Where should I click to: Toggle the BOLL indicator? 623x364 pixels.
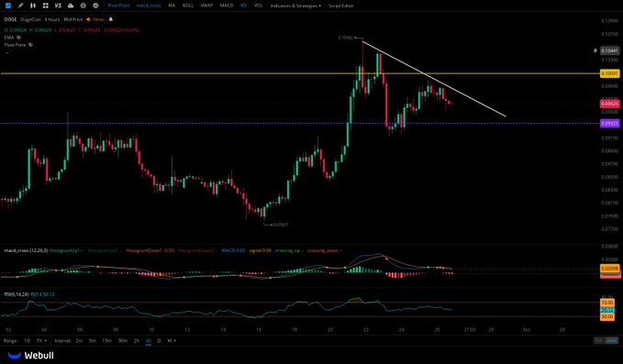click(187, 6)
